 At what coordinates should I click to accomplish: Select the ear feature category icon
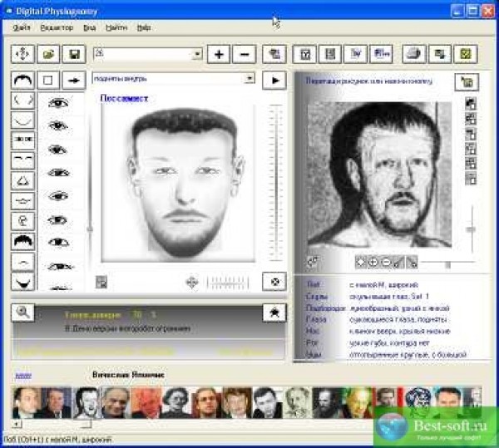22,220
